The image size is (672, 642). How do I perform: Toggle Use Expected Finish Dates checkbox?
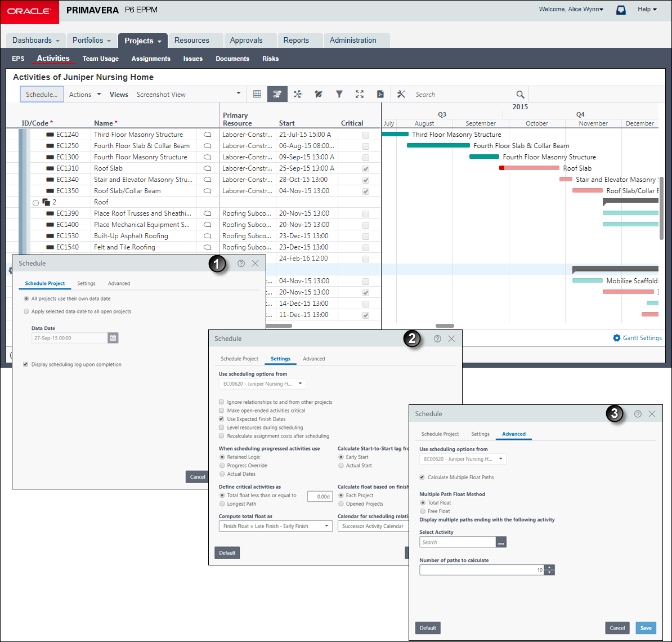point(221,419)
